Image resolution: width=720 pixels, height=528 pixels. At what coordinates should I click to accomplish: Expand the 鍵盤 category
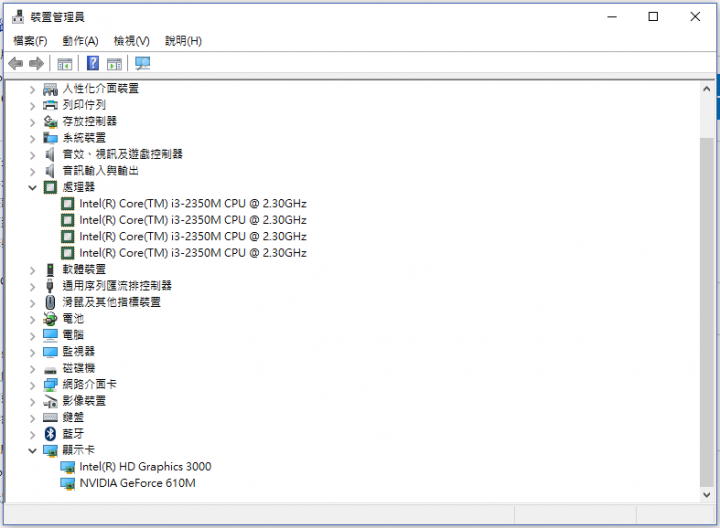(32, 418)
